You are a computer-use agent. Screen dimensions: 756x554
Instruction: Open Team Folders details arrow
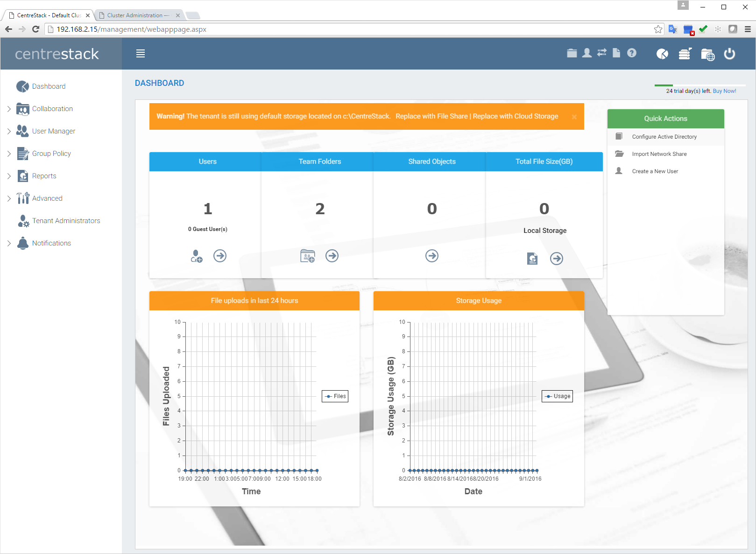coord(332,256)
